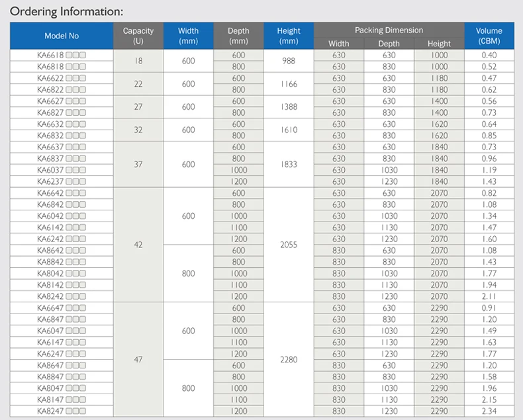Viewport: 523px width, 420px height.
Task: Select the Height (mm) column header
Action: pyautogui.click(x=289, y=36)
